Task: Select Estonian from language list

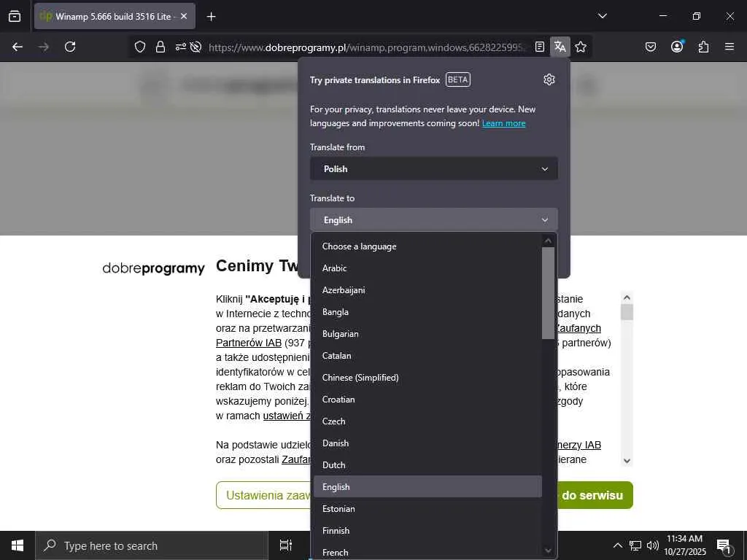Action: [x=427, y=509]
